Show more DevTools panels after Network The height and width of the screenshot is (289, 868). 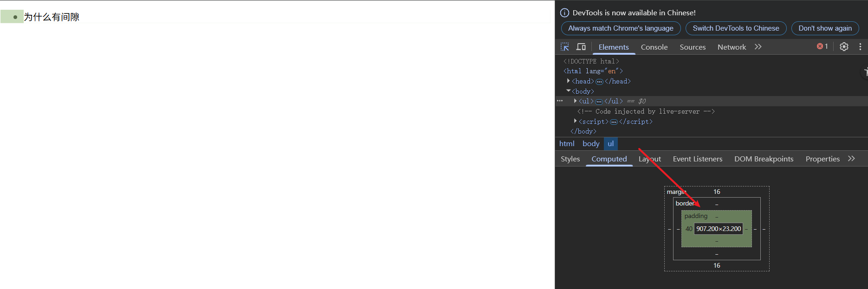pyautogui.click(x=758, y=47)
